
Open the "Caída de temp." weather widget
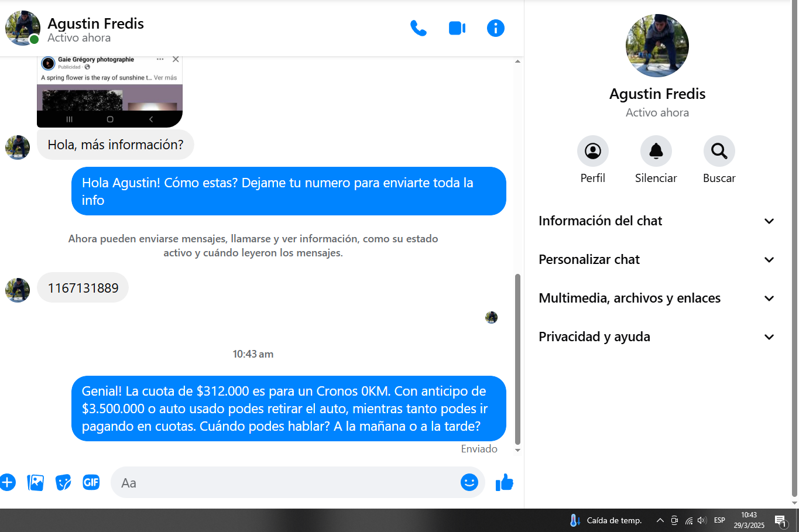(605, 520)
